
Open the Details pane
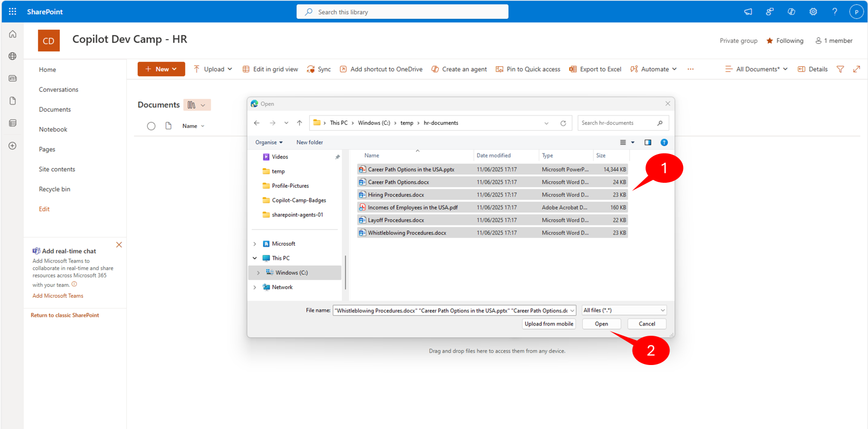[812, 69]
